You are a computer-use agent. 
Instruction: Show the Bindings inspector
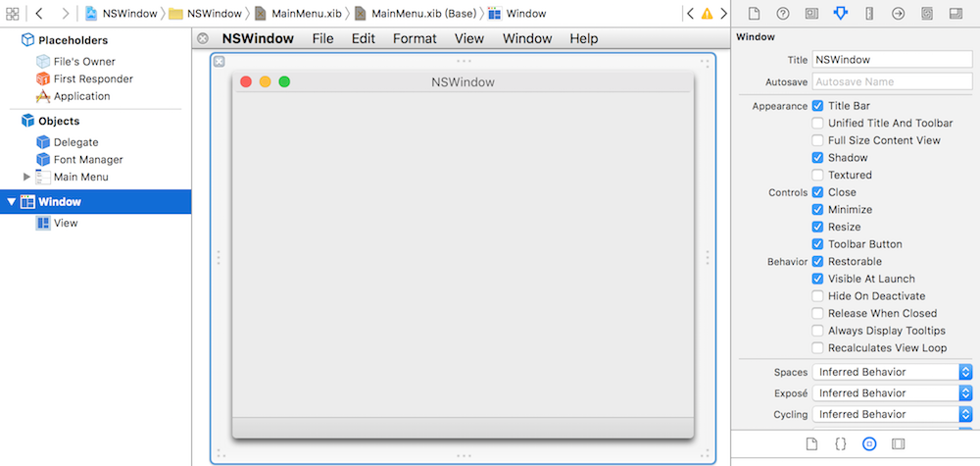click(927, 13)
